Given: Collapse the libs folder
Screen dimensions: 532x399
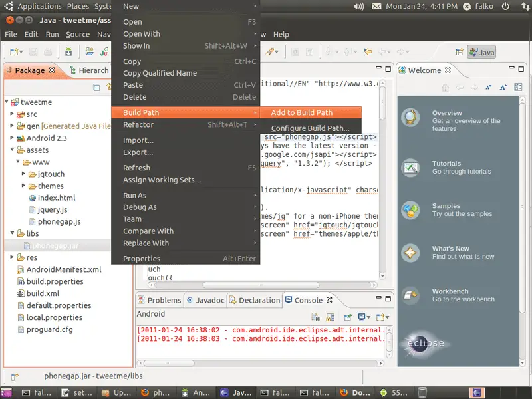Looking at the screenshot, I should point(12,233).
